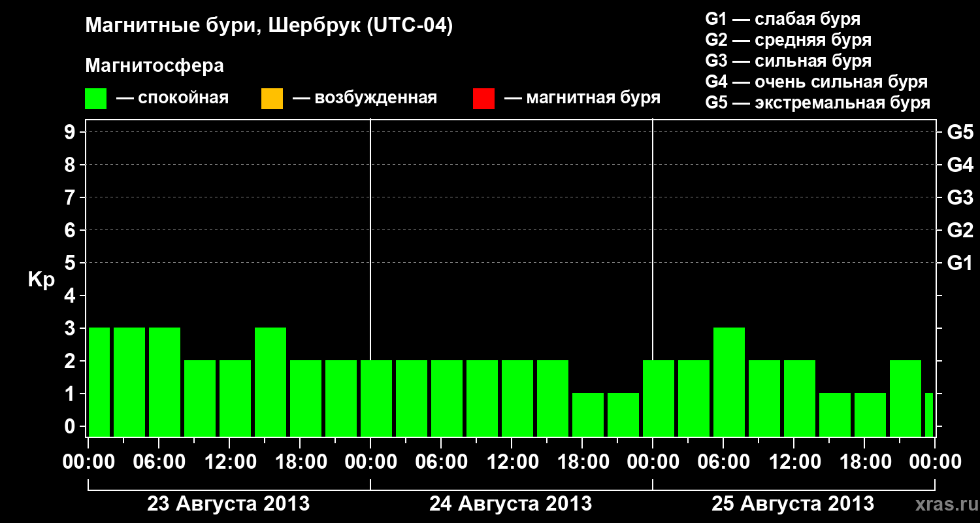Click the '— возбужденная' legend label
Image resolution: width=980 pixels, height=523 pixels.
click(x=365, y=98)
